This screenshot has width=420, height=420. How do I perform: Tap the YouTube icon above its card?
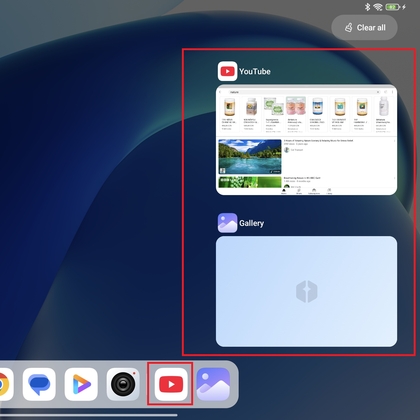click(x=227, y=71)
